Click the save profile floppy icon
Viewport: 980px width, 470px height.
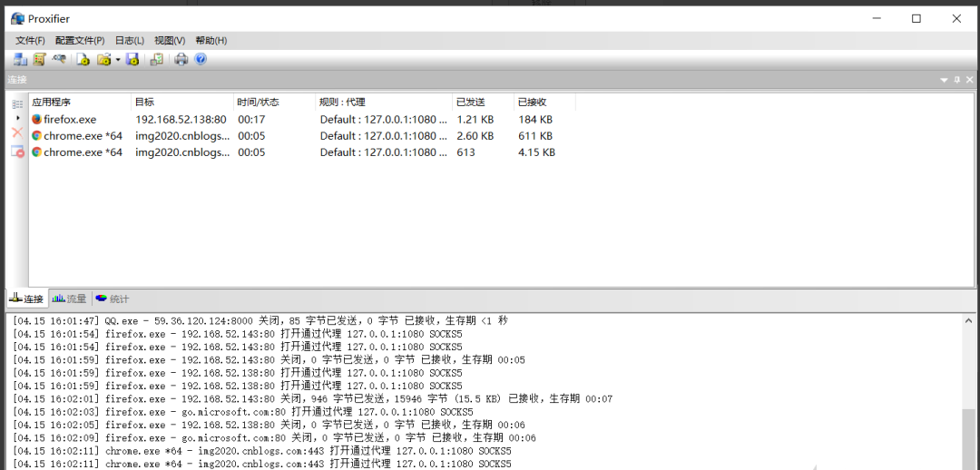[132, 59]
